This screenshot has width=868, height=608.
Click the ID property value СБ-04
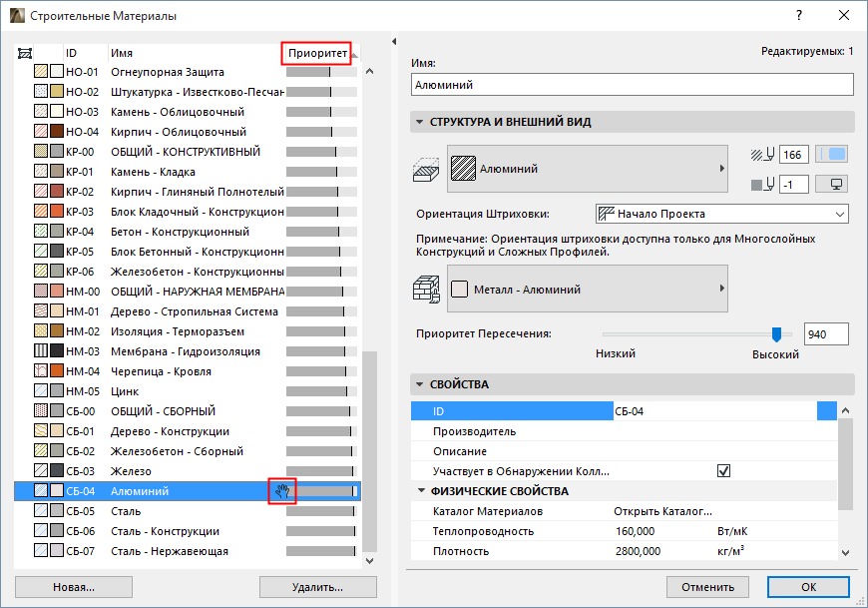pyautogui.click(x=630, y=411)
